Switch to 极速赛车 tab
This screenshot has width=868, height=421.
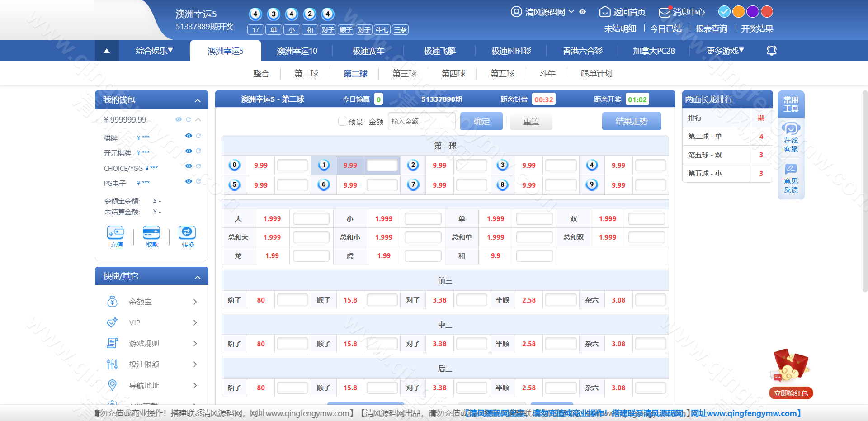click(368, 51)
